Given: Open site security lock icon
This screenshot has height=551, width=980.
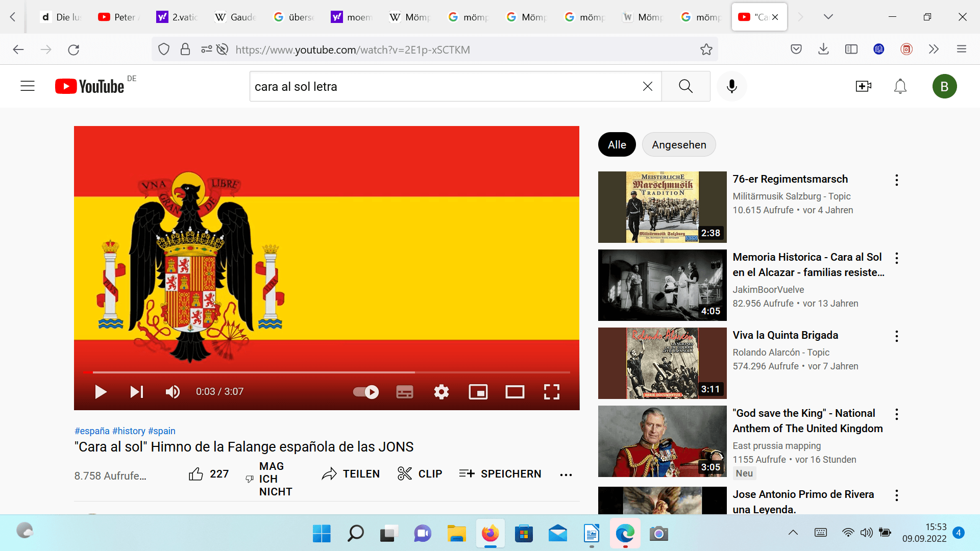Looking at the screenshot, I should (185, 49).
